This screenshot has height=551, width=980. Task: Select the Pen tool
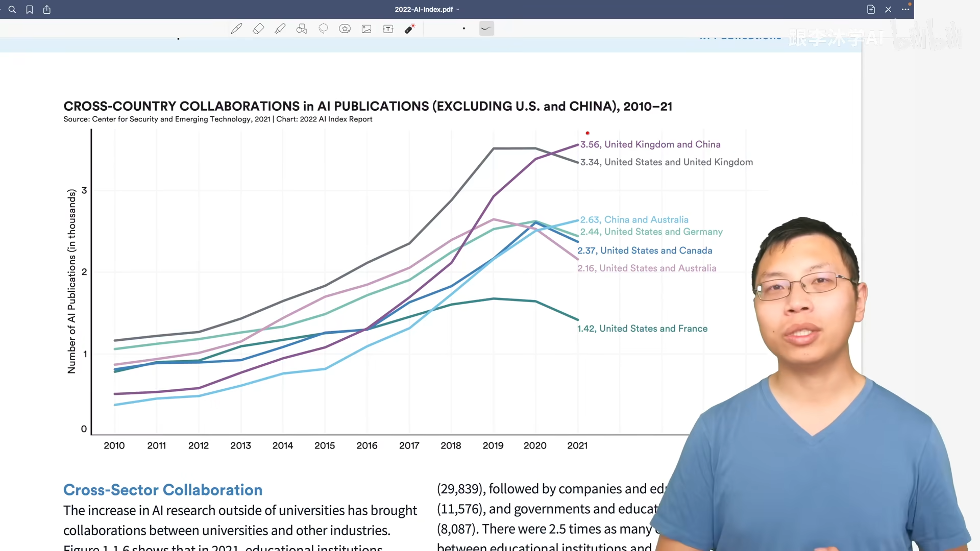(236, 29)
